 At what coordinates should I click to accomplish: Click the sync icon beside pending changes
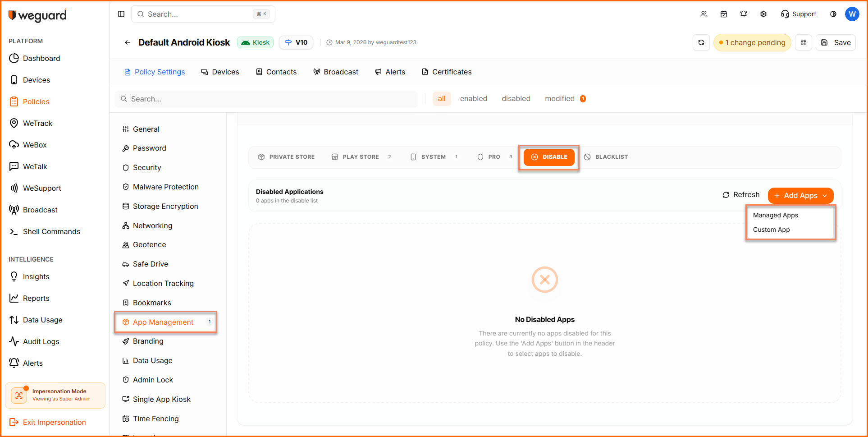[x=701, y=42]
